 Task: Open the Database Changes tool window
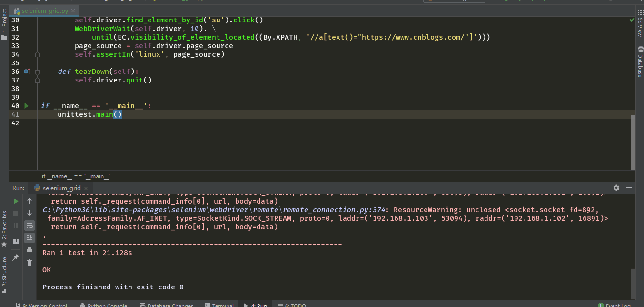(x=167, y=306)
